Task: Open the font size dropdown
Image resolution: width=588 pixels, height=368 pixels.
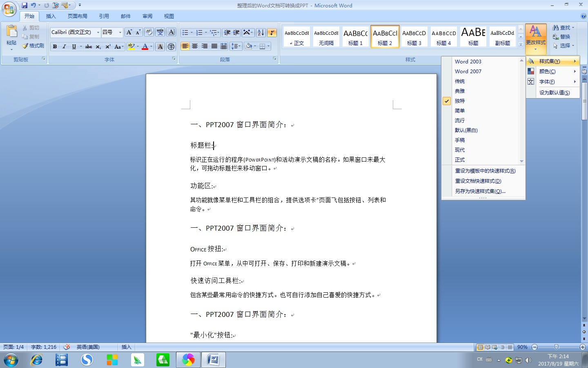Action: 121,32
